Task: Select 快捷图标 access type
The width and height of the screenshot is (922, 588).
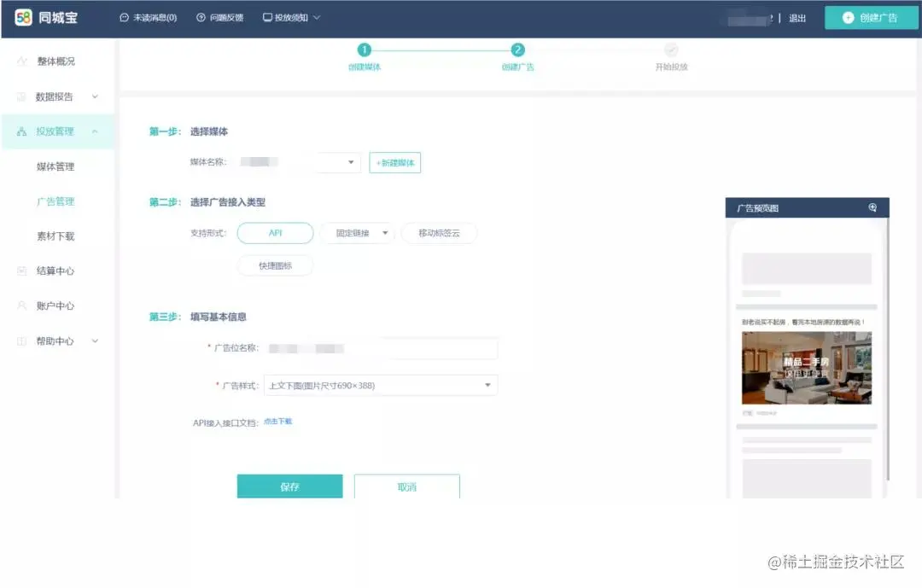Action: pos(275,265)
